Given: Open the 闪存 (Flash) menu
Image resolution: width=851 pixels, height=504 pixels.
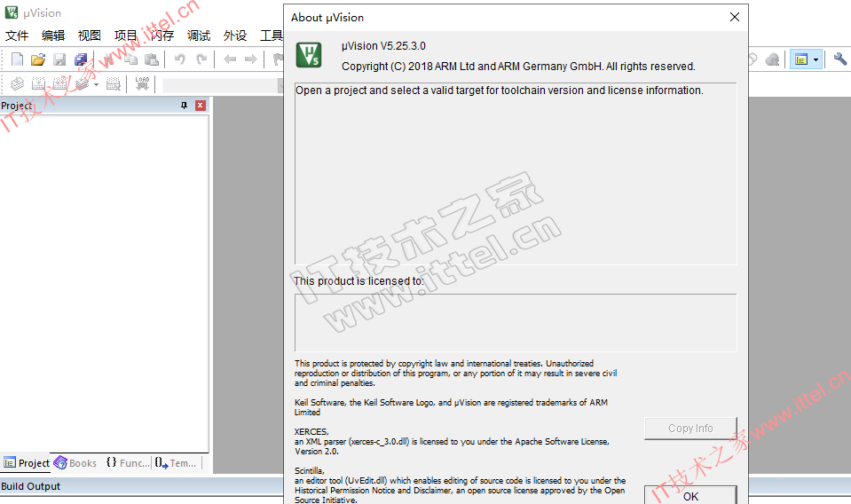Looking at the screenshot, I should [x=162, y=35].
